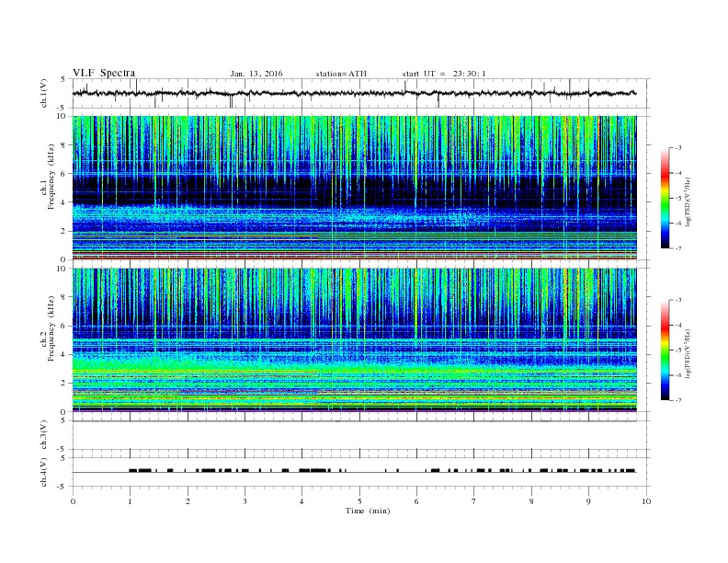The height and width of the screenshot is (563, 728).
Task: Select the "Jan. 13, 2016" date text
Action: click(256, 74)
